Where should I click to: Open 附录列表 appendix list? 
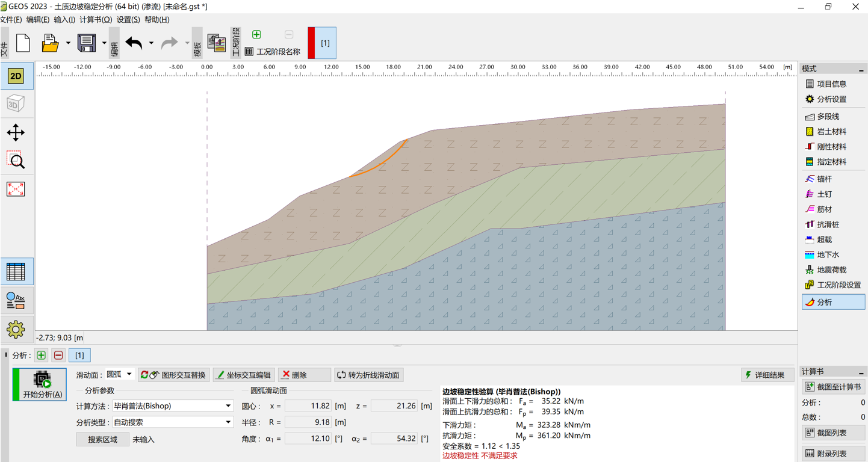pos(833,454)
